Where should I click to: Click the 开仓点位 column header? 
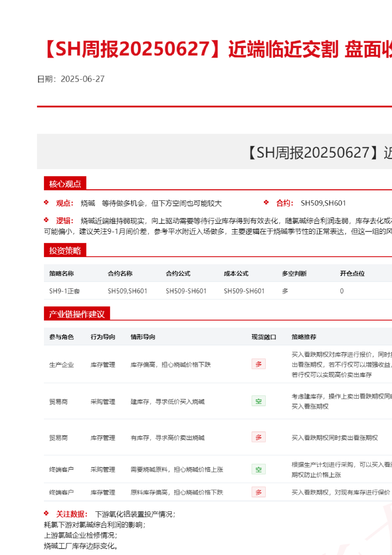(352, 274)
